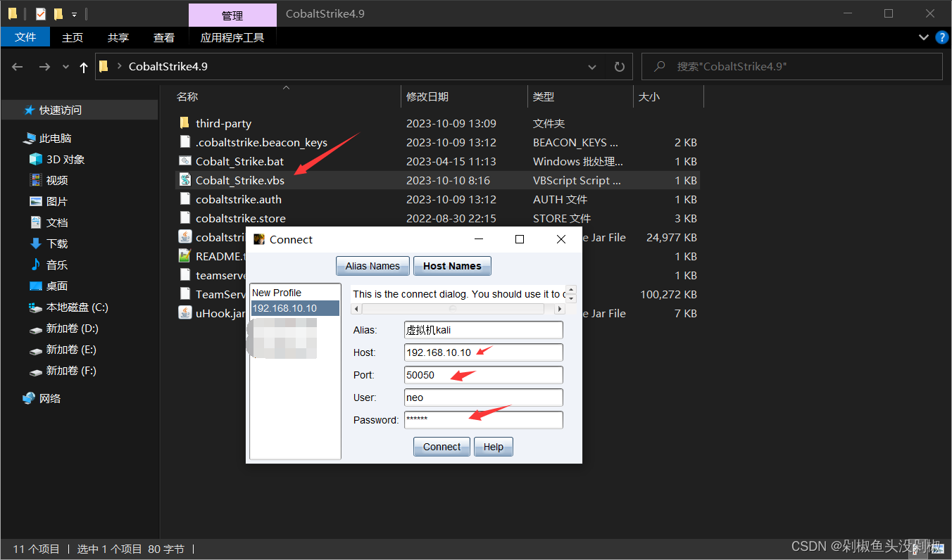952x560 pixels.
Task: Sort files by Size column header
Action: point(668,97)
